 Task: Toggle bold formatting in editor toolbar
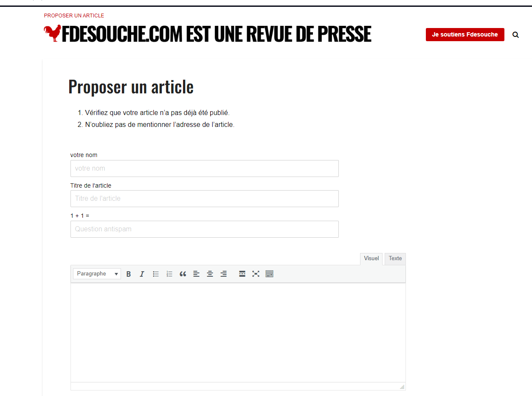click(x=129, y=274)
